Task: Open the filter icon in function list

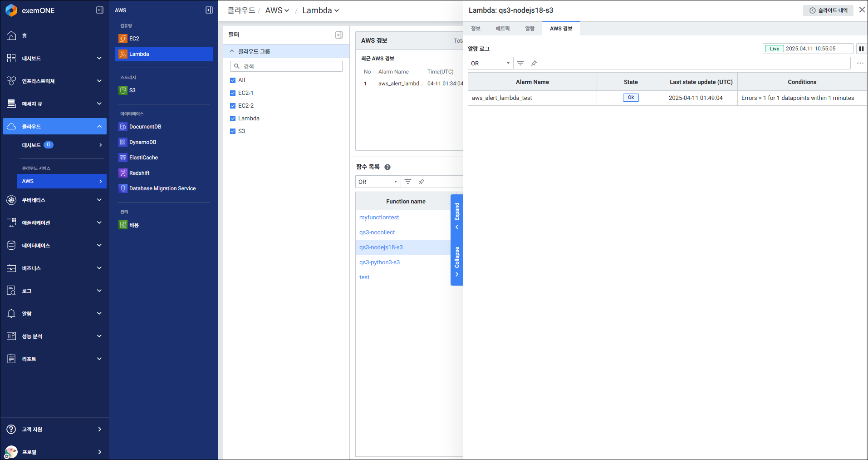Action: coord(408,182)
